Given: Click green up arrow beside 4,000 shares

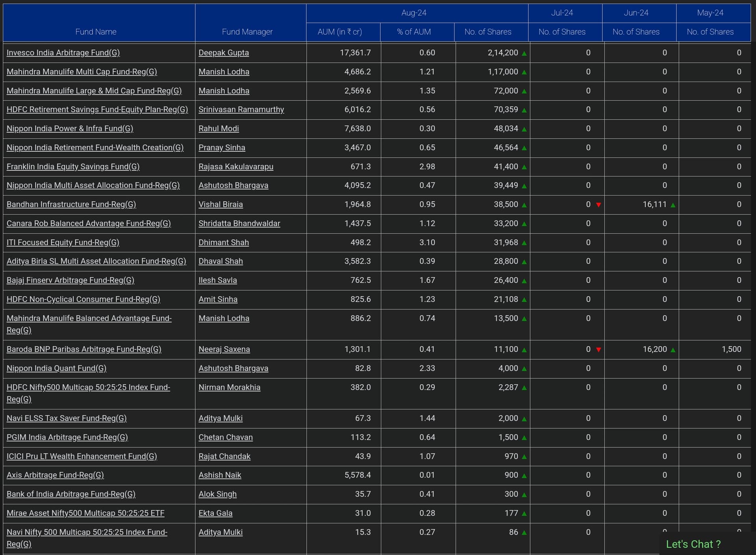Looking at the screenshot, I should pyautogui.click(x=524, y=369).
